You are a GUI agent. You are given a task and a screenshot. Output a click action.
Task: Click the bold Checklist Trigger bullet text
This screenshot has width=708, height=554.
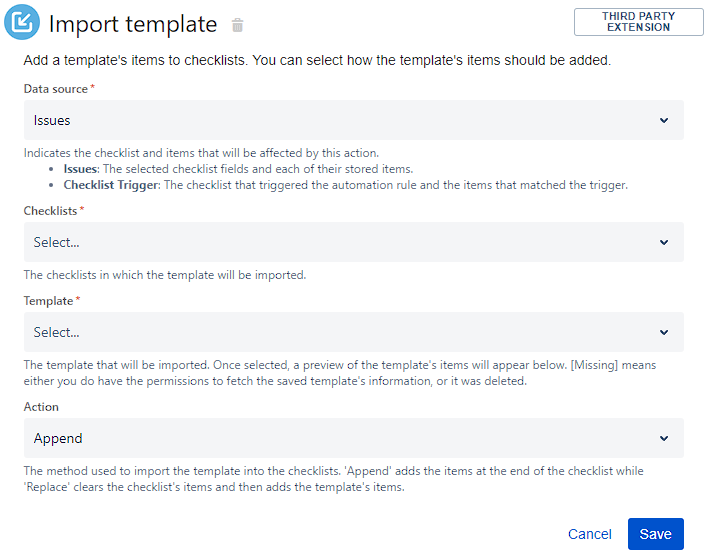(112, 185)
